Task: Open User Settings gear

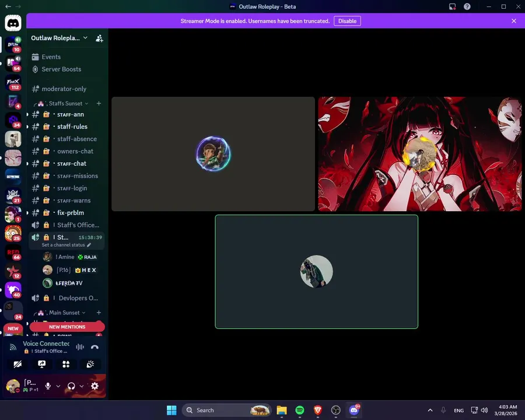Action: click(94, 386)
